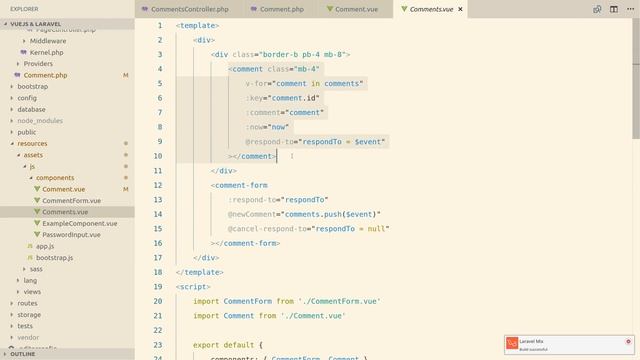Collapse the assets folder
The height and width of the screenshot is (360, 640).
(x=33, y=155)
